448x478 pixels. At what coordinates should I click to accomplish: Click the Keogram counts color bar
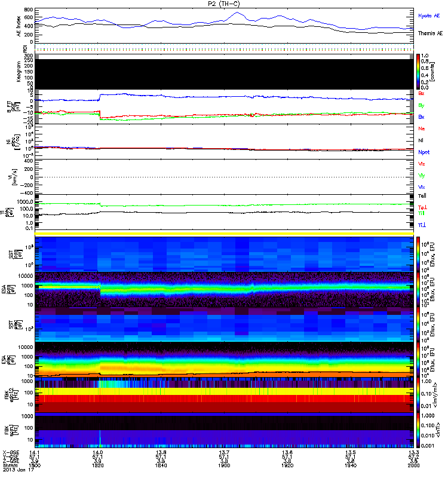coord(418,71)
